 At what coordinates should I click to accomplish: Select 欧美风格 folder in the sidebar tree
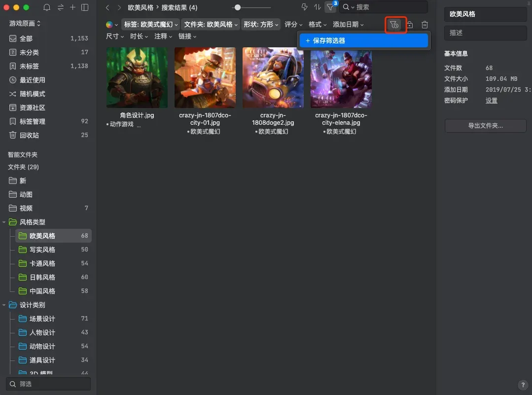point(53,236)
